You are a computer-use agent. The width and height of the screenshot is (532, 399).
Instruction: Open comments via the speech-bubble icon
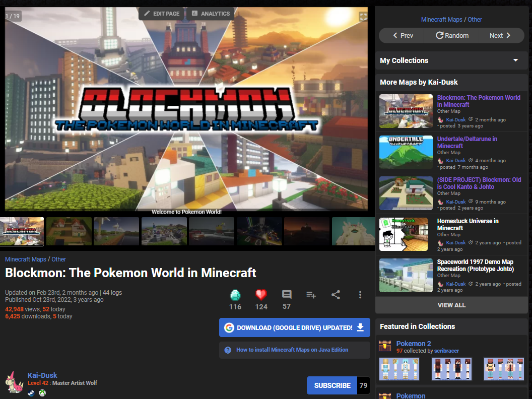pyautogui.click(x=286, y=293)
